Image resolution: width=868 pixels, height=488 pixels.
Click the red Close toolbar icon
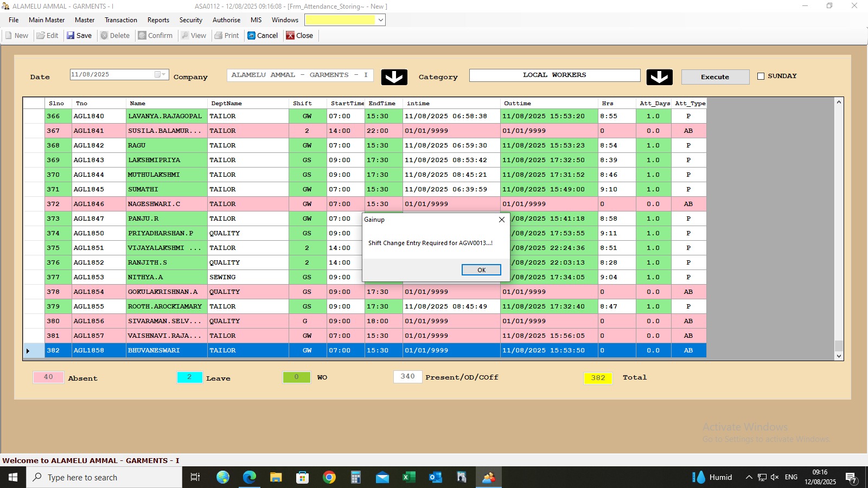[x=291, y=36]
